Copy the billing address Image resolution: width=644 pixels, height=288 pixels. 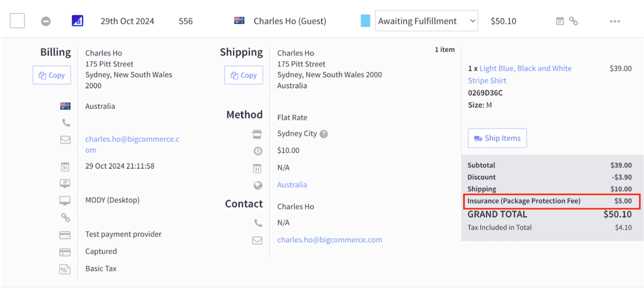coord(52,75)
